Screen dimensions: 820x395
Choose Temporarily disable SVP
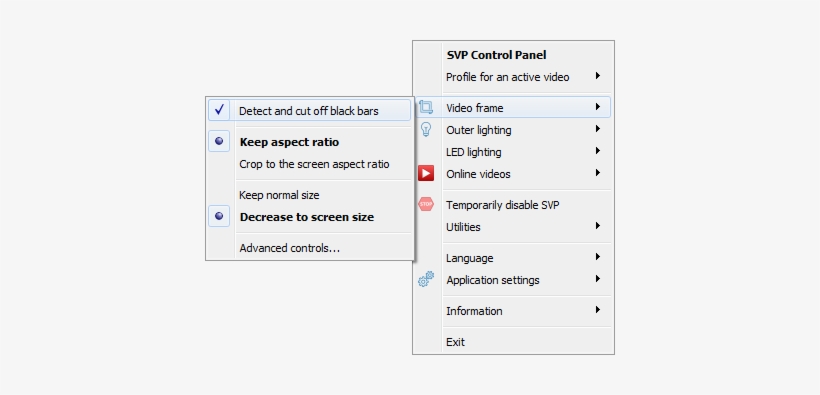click(x=502, y=205)
